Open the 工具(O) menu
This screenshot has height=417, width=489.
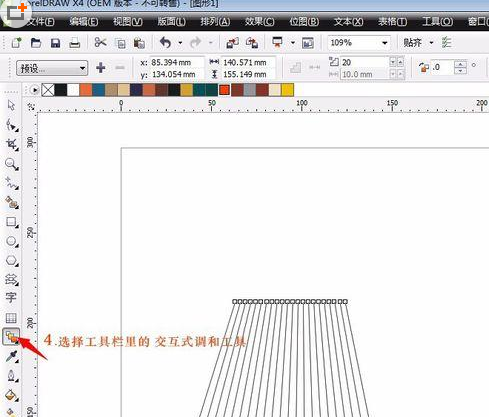(x=438, y=22)
